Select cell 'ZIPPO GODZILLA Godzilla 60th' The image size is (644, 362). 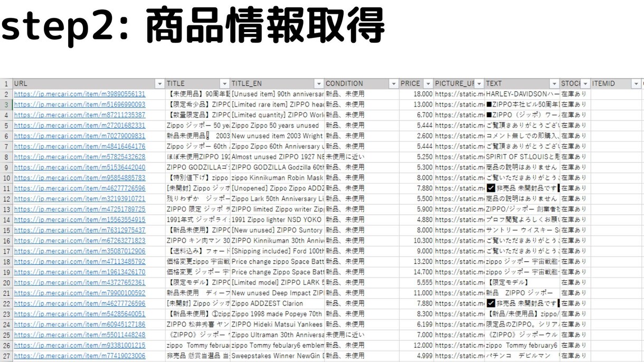coord(278,167)
